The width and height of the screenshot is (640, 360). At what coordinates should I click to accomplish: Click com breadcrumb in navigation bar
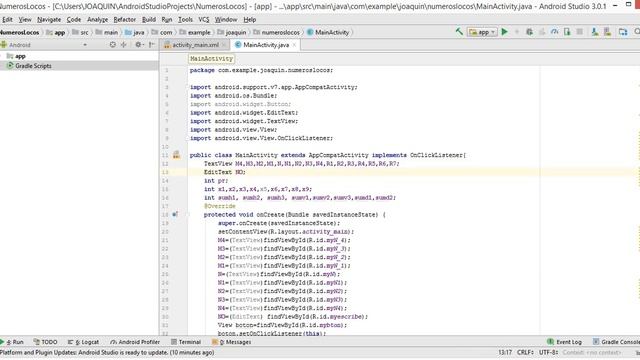tap(162, 32)
